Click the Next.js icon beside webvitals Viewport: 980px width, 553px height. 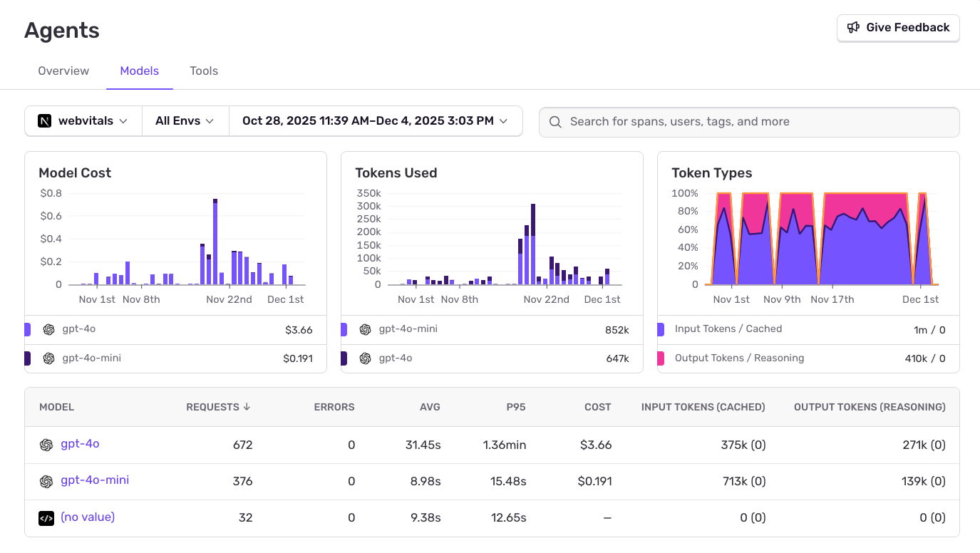click(45, 120)
